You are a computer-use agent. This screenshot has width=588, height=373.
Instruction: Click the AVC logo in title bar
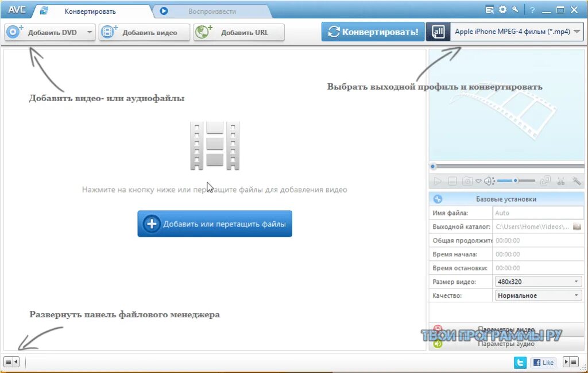(17, 9)
